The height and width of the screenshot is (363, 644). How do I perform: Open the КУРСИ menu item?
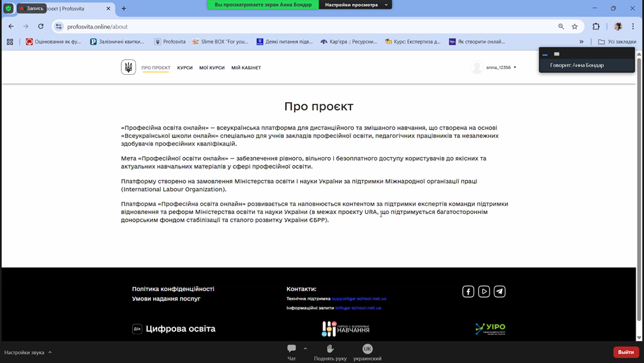(184, 68)
